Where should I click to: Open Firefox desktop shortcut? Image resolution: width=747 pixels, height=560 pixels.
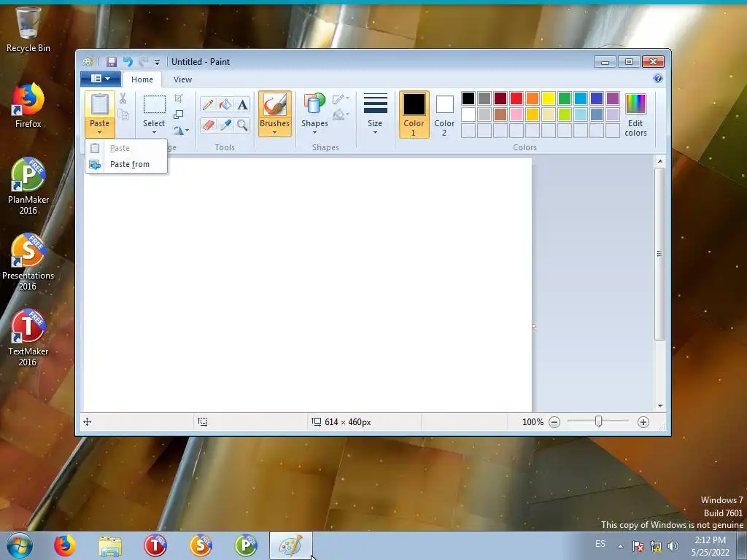(28, 106)
